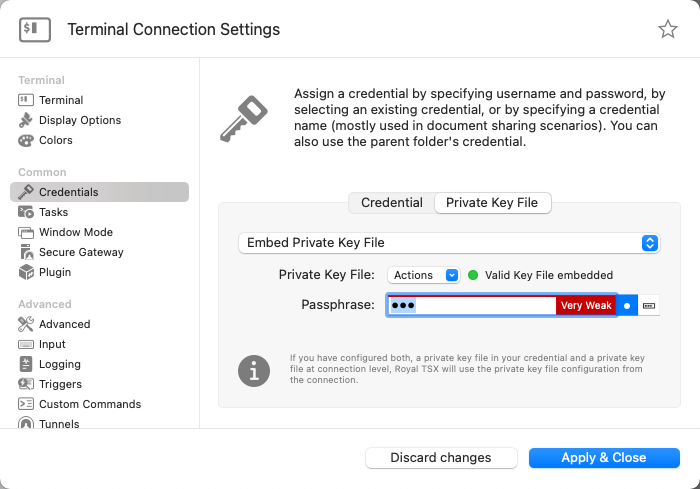
Task: Open Display Options in the sidebar
Action: (x=79, y=120)
